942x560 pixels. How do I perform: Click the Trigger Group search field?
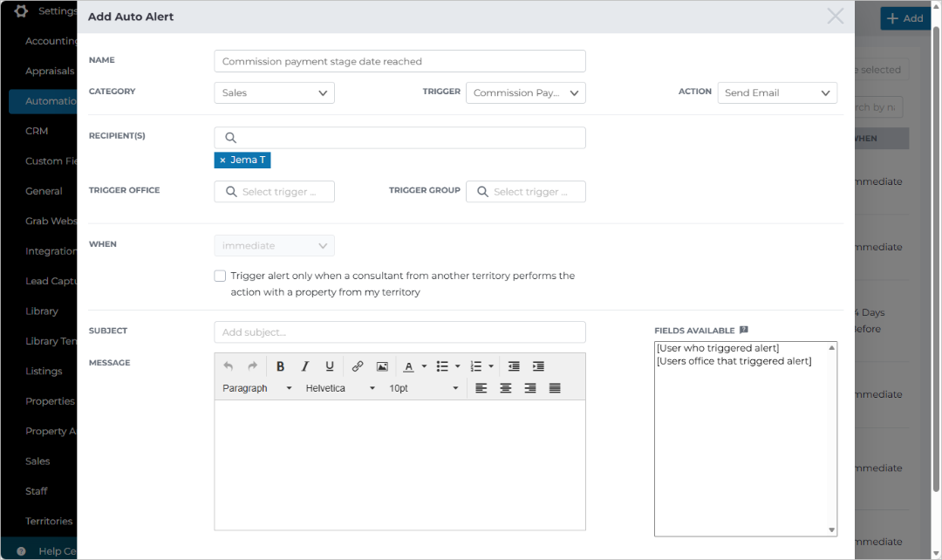click(526, 192)
